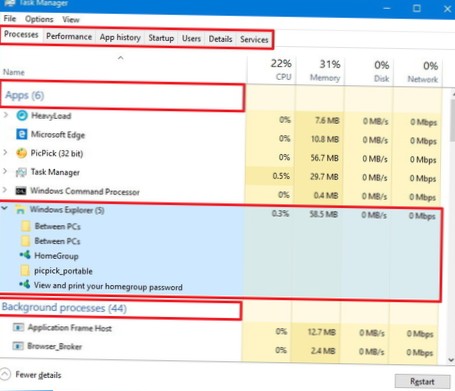
Task: Switch to the Services tab
Action: [x=254, y=40]
